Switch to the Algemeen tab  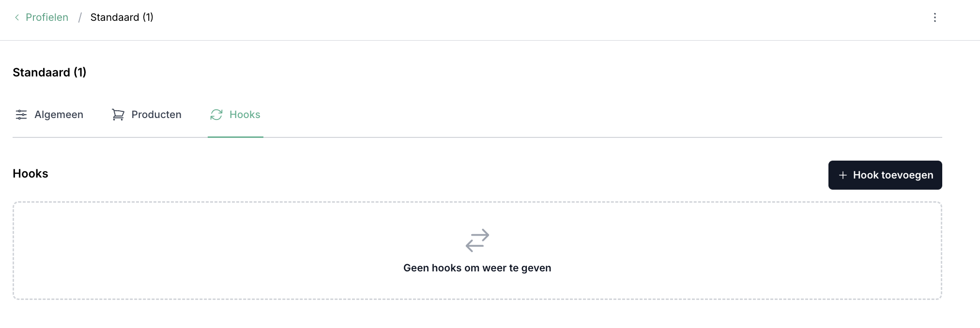click(x=59, y=115)
